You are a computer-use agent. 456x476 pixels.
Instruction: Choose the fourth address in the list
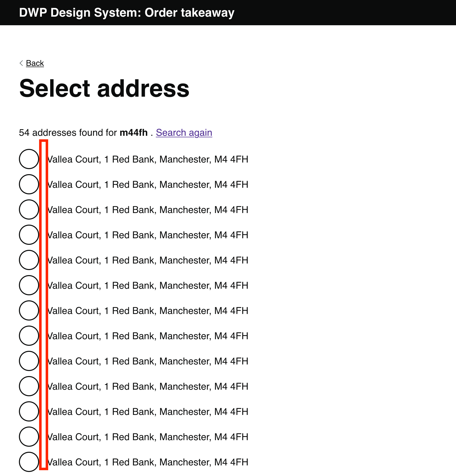click(x=29, y=235)
